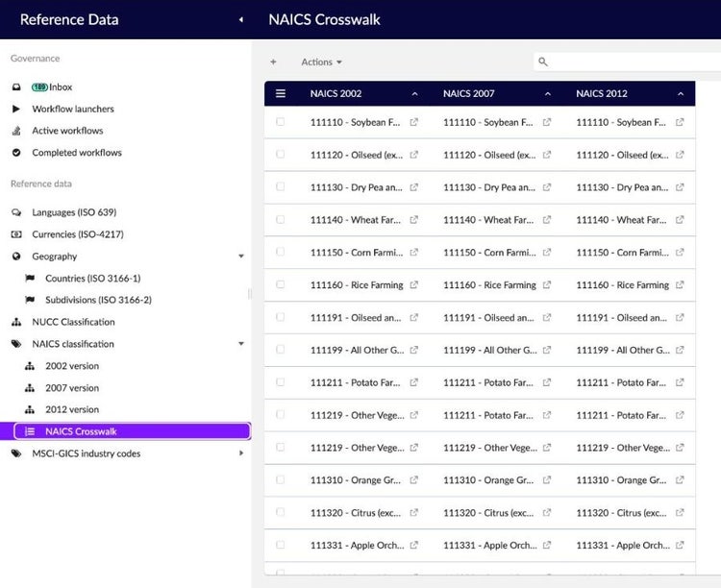Screen dimensions: 721x588
Task: Click the Countries flag icon
Action: (30, 278)
